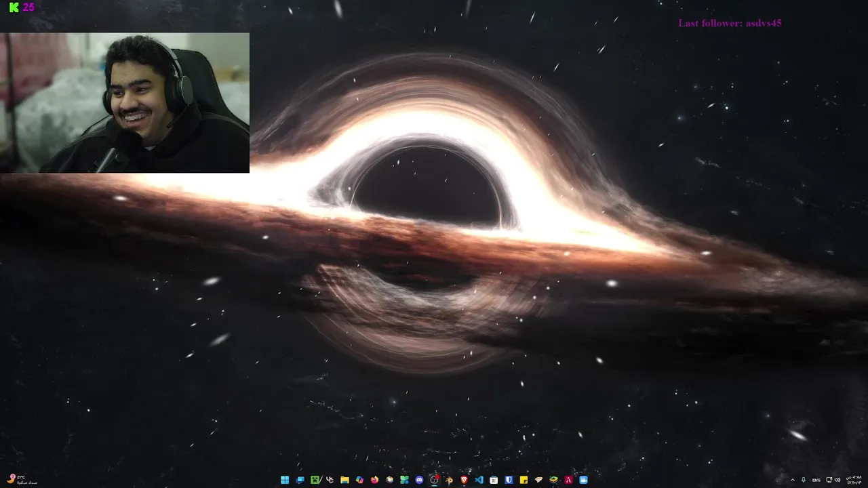Open the red A app on the taskbar

click(x=568, y=480)
